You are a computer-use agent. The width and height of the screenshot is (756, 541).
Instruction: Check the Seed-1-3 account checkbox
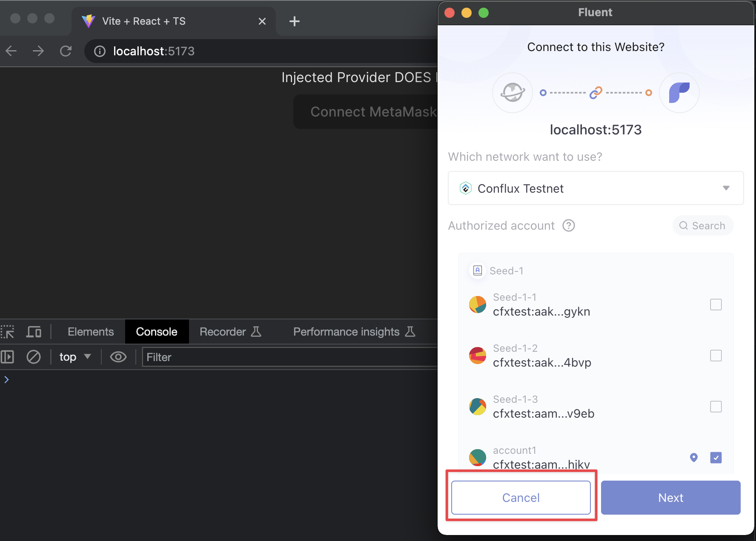click(x=716, y=407)
